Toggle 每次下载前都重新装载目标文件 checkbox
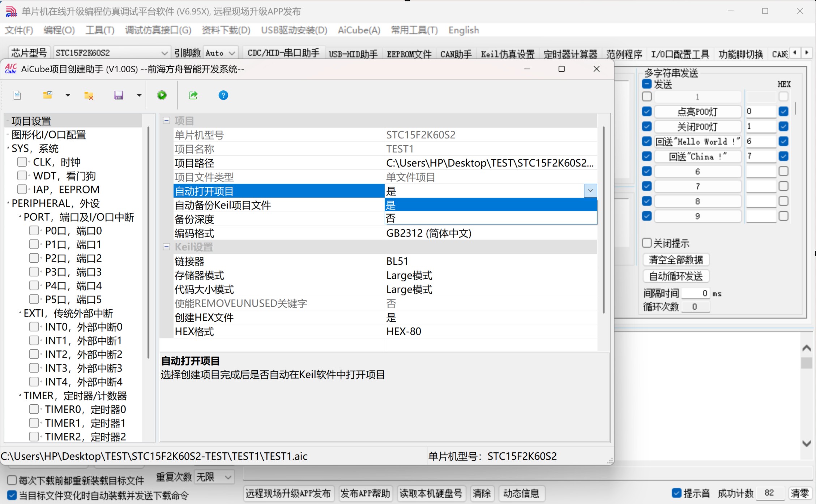This screenshot has height=504, width=816. click(x=12, y=480)
